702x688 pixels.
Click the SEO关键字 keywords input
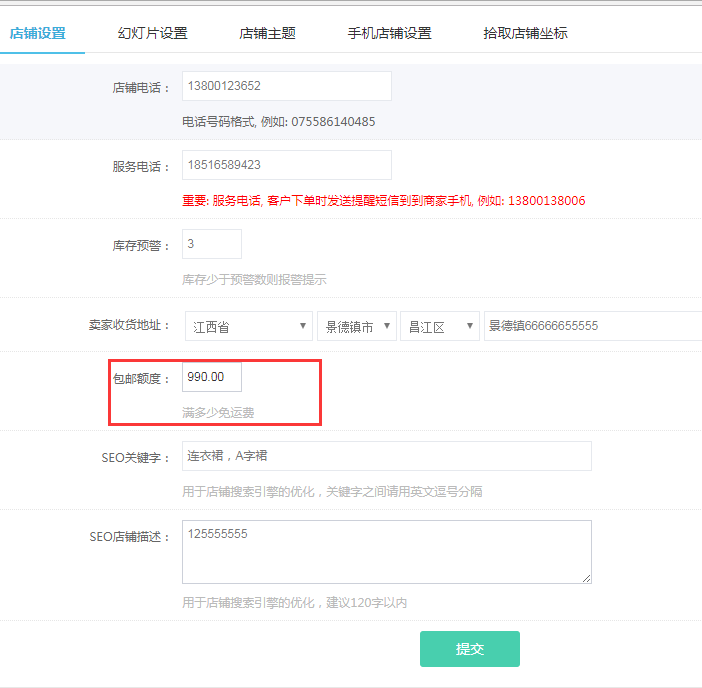386,456
